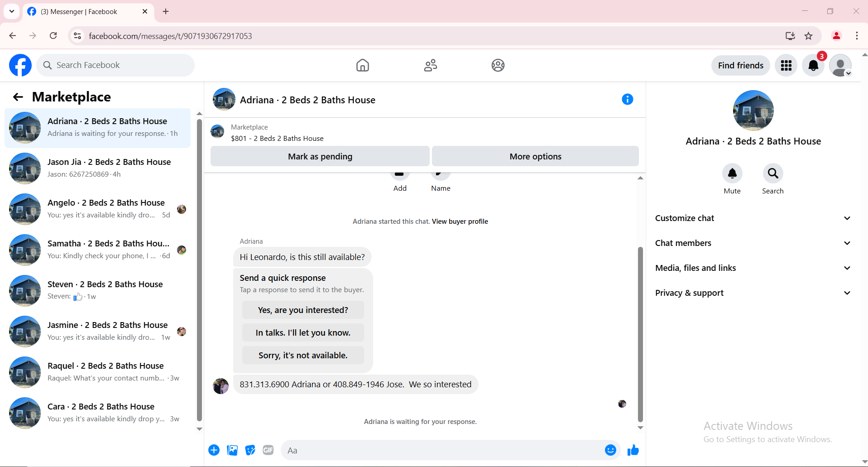Click Mark as pending button

(x=320, y=156)
